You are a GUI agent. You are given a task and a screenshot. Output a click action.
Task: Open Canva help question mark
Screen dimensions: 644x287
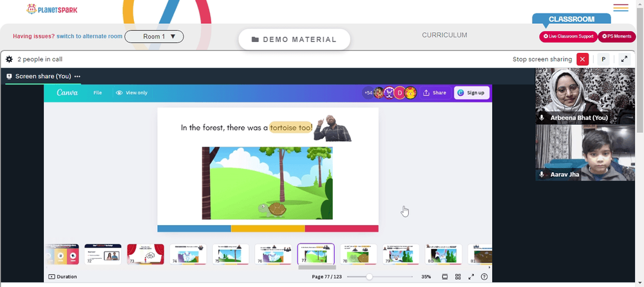point(484,277)
